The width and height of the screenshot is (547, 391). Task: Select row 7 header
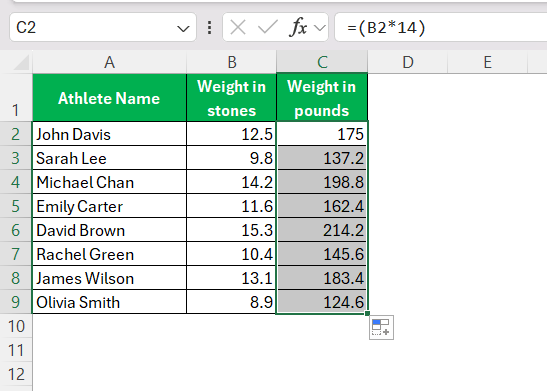click(x=16, y=254)
